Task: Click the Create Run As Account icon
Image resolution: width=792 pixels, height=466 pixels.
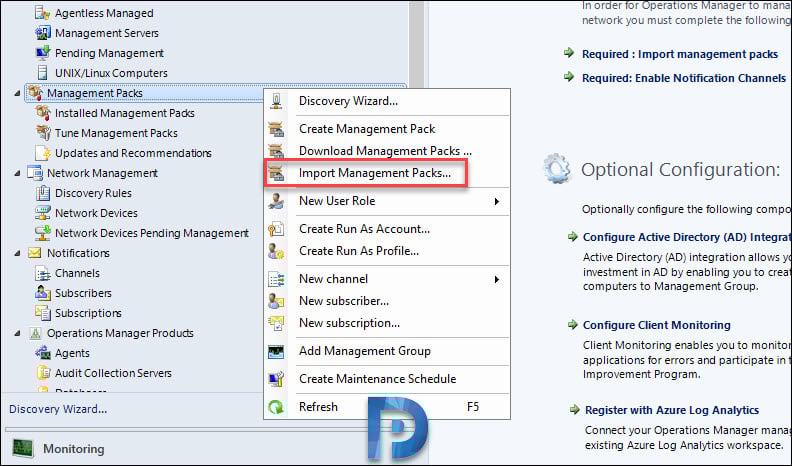Action: click(276, 229)
